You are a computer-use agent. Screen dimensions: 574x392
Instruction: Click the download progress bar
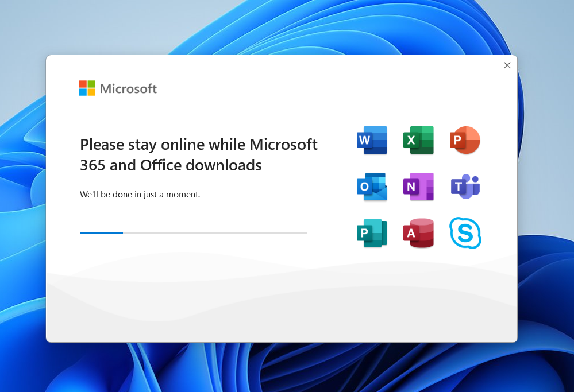[x=194, y=232]
